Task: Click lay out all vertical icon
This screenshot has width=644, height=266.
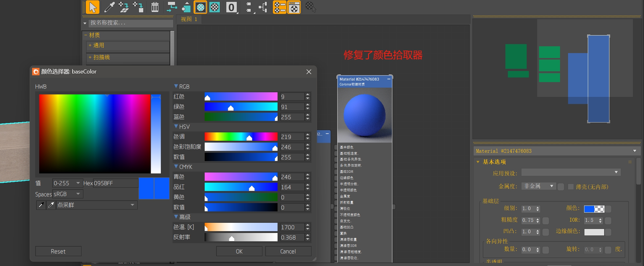Action: pos(249,7)
